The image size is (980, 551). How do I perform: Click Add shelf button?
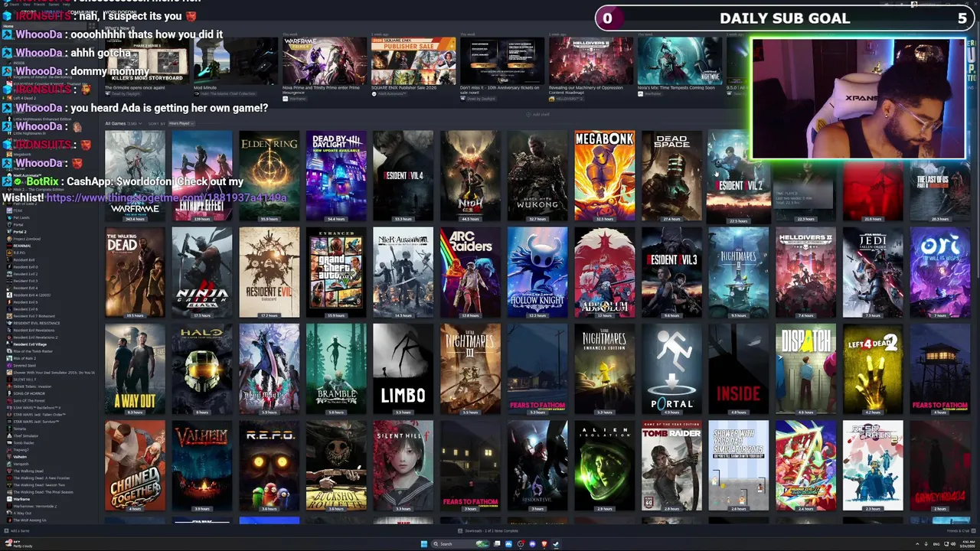click(x=538, y=115)
